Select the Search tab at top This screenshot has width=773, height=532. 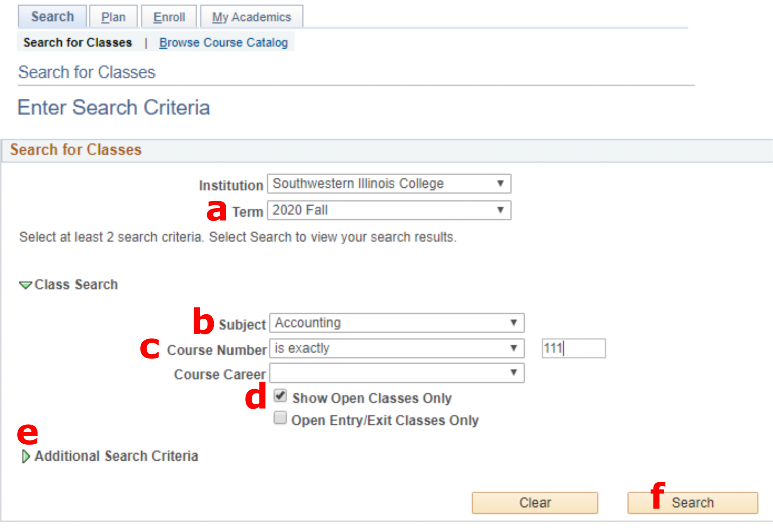point(52,17)
